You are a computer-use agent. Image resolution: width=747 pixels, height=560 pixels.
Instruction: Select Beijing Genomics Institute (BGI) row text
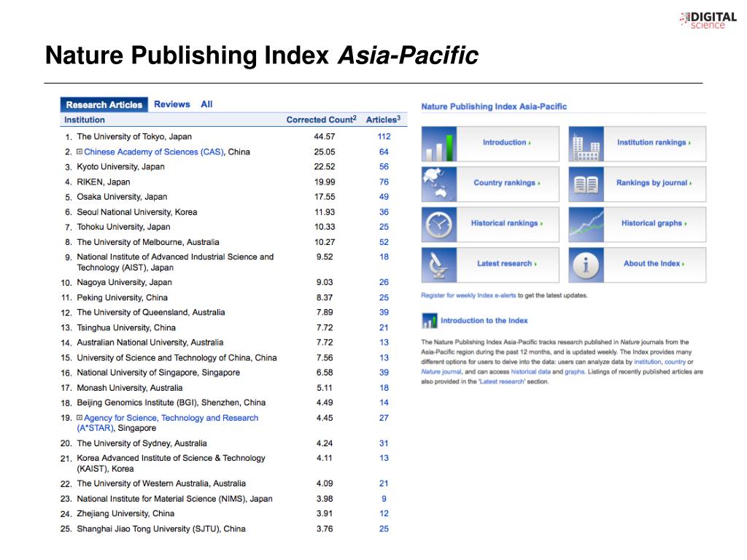(x=171, y=402)
